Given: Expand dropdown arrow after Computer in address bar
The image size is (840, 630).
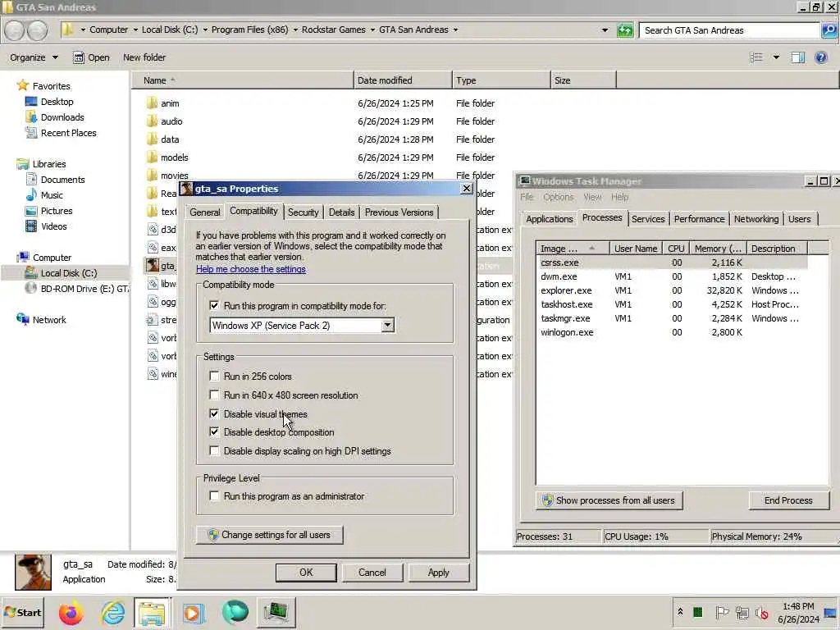Looking at the screenshot, I should point(135,30).
